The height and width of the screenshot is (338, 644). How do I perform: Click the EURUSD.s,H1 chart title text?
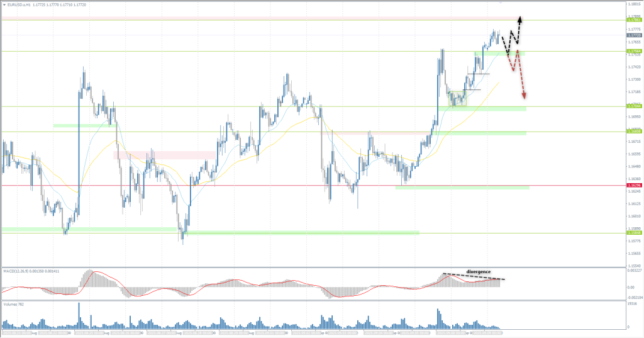pyautogui.click(x=19, y=6)
